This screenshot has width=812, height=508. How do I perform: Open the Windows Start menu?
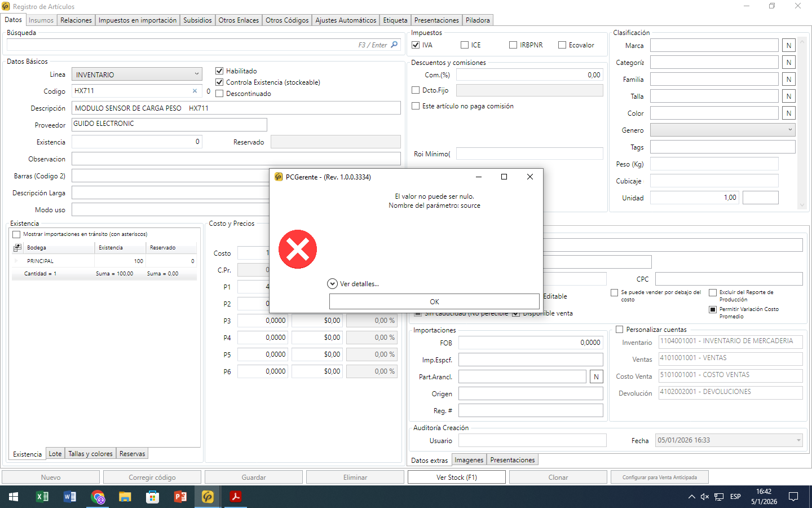[x=14, y=497]
